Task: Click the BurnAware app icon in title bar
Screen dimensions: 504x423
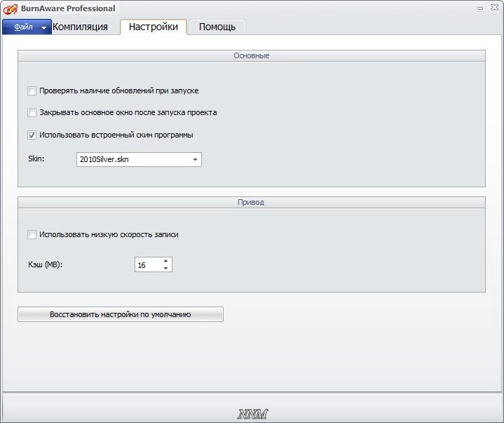Action: pos(10,8)
